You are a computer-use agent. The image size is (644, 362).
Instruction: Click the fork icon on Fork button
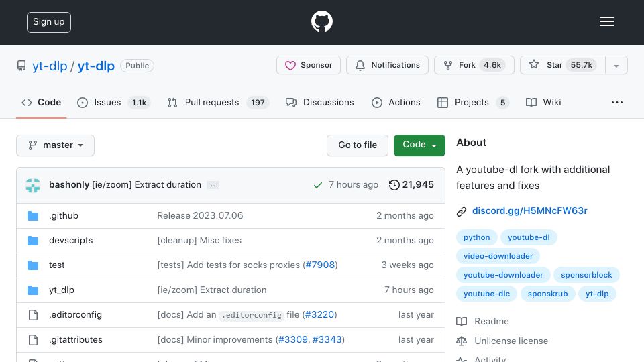(x=448, y=65)
